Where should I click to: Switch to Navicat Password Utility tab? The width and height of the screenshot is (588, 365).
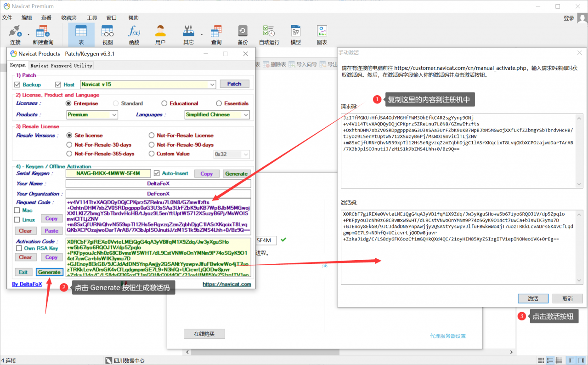tap(61, 66)
